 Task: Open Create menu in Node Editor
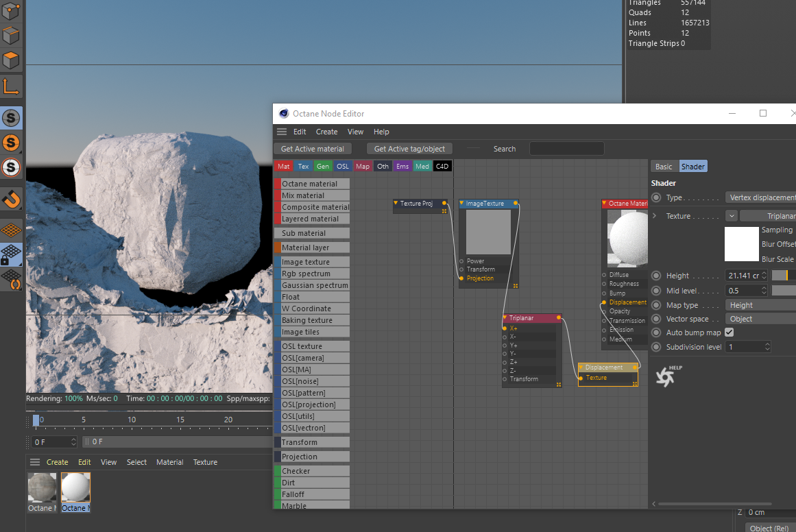coord(326,132)
